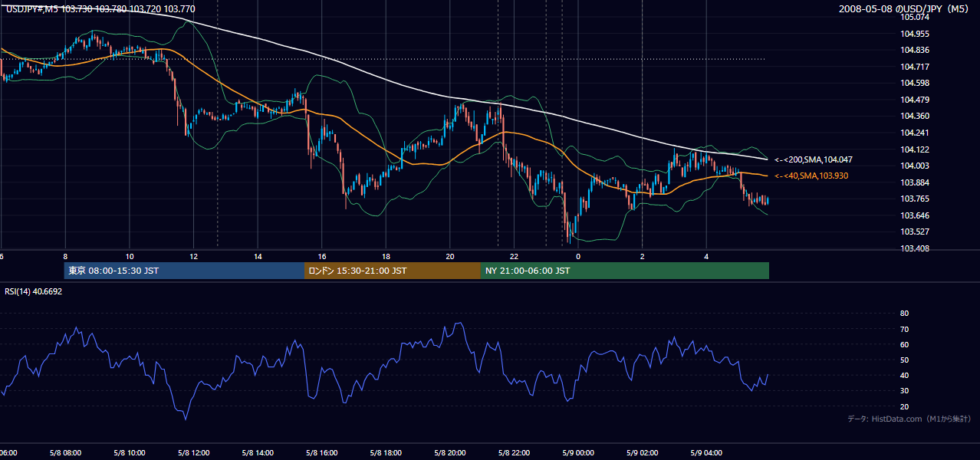Click price axis label 103.408
This screenshot has height=460, width=980.
point(914,248)
